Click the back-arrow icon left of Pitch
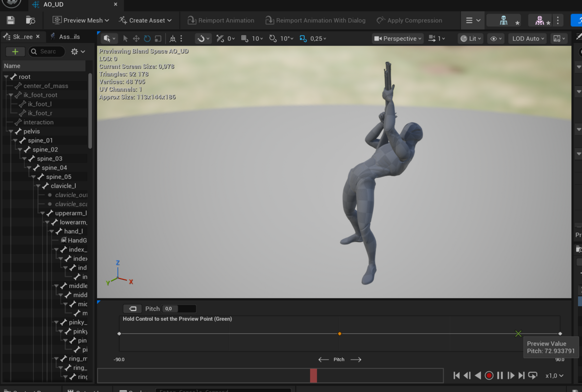 coord(132,309)
